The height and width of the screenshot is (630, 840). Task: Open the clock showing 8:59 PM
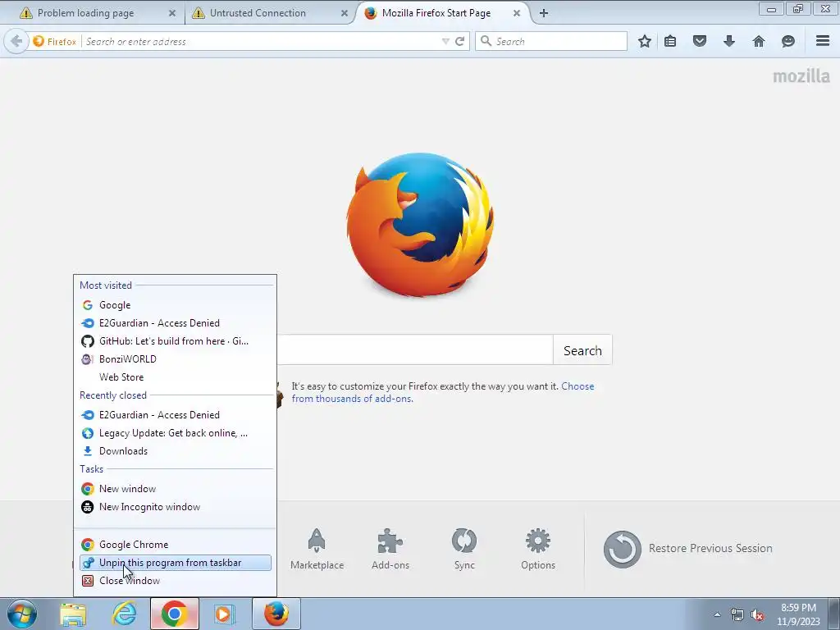[798, 614]
